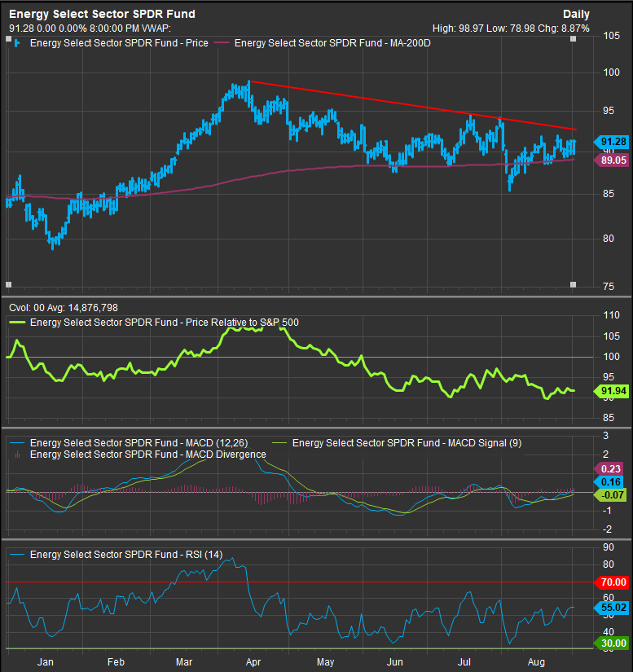The width and height of the screenshot is (633, 672).
Task: Click the bottom-right chart resize handle
Action: (573, 284)
